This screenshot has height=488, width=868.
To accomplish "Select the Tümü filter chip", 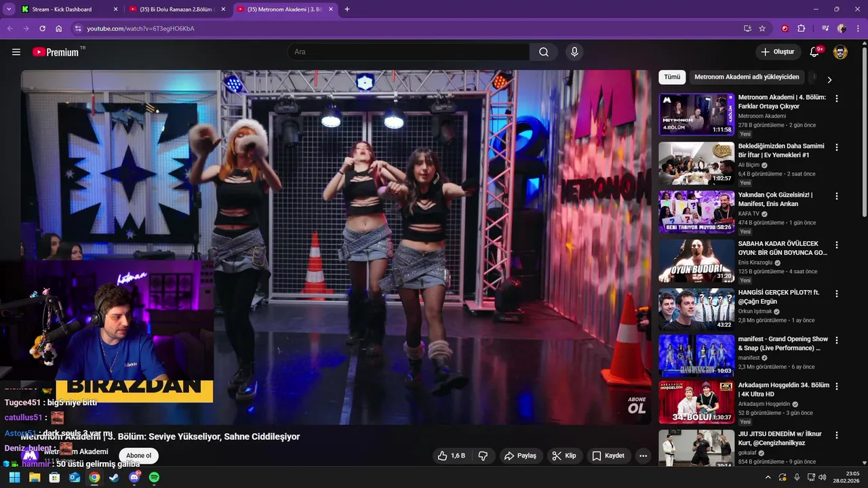I will (672, 77).
